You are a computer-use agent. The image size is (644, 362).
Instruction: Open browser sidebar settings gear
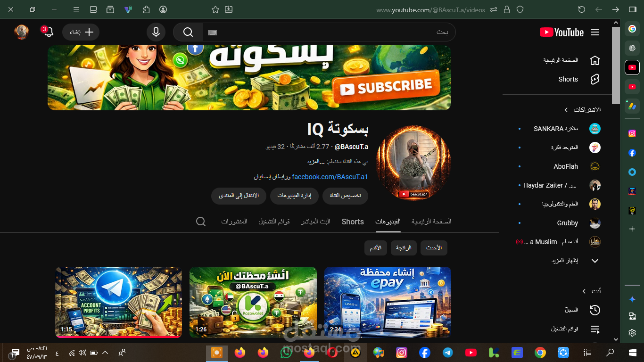pyautogui.click(x=632, y=333)
